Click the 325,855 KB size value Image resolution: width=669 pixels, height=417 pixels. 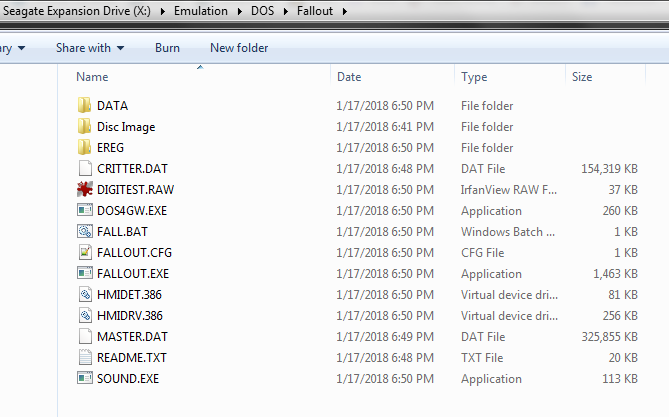(609, 337)
